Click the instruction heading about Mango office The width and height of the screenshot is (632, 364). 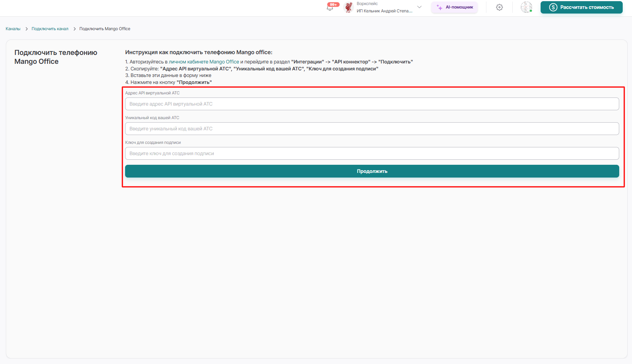point(199,53)
